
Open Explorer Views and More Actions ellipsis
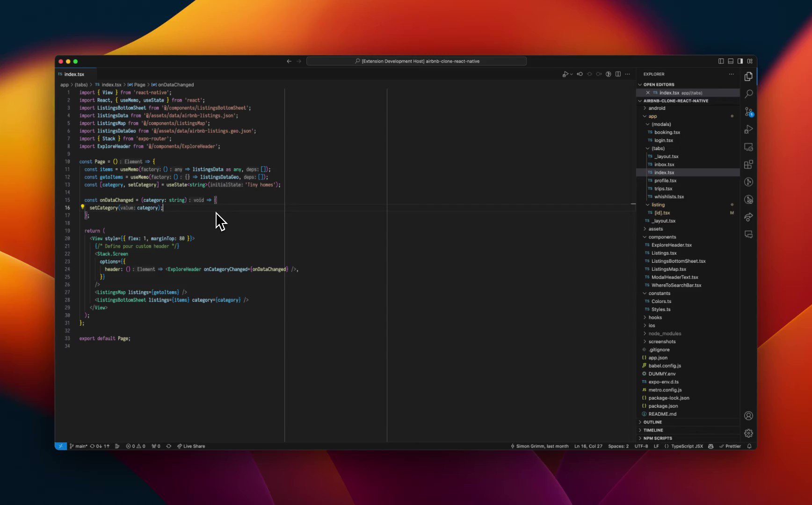pyautogui.click(x=731, y=74)
